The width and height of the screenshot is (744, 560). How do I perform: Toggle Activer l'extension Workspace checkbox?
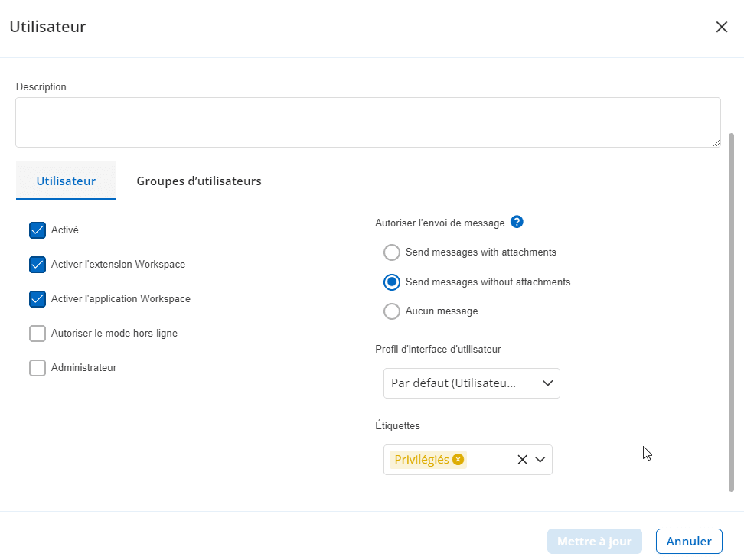click(x=38, y=265)
